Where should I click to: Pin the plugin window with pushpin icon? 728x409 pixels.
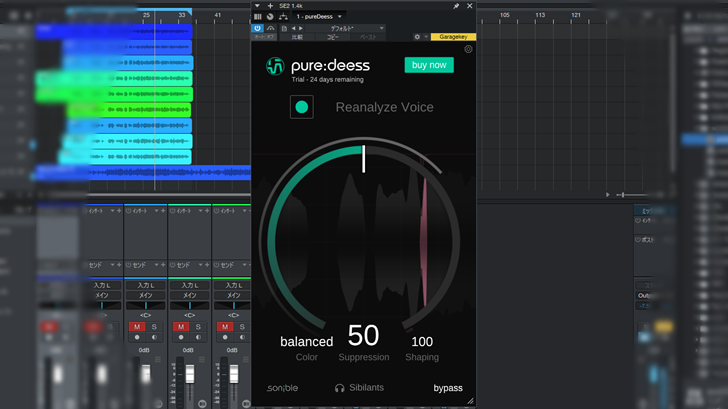(x=456, y=6)
